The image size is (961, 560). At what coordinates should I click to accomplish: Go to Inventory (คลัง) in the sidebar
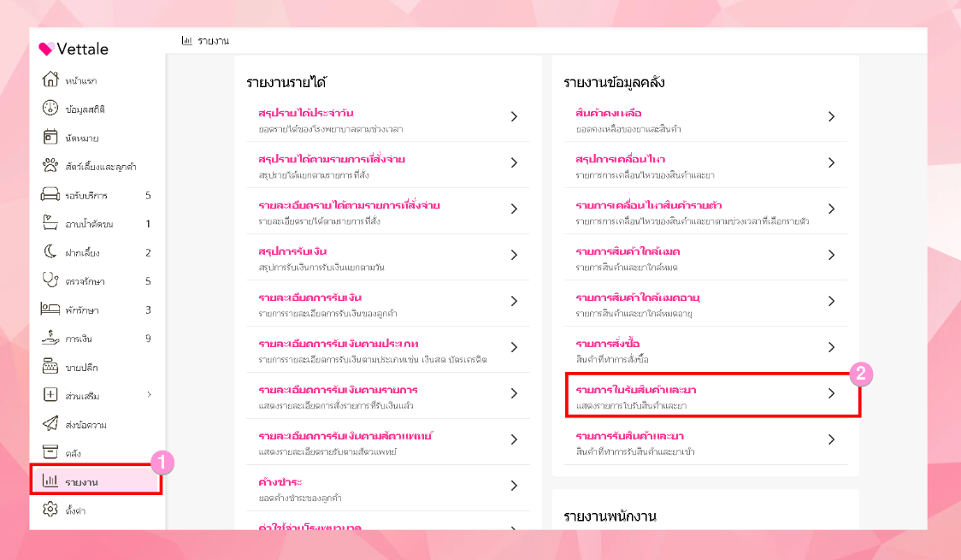click(x=73, y=453)
